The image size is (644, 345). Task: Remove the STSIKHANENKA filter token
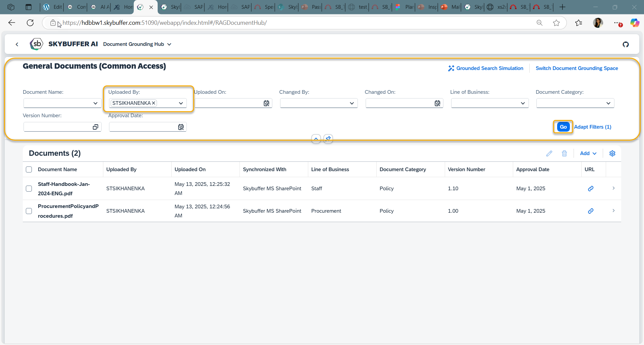[x=154, y=103]
